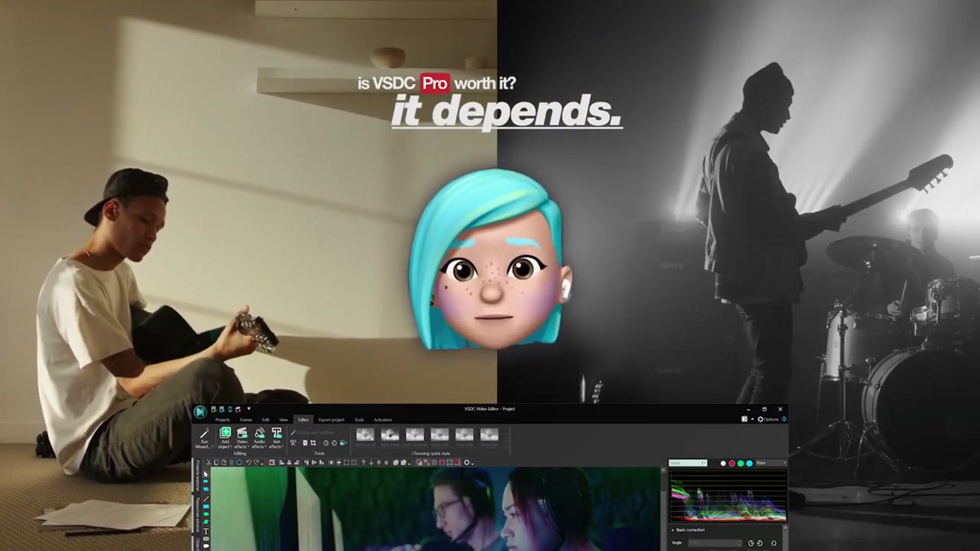Open the Activation ribbon tab

[383, 420]
